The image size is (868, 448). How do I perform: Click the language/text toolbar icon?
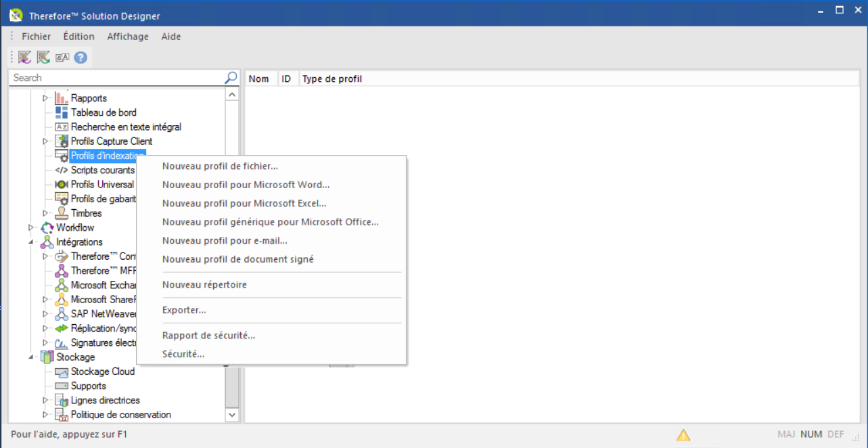click(62, 58)
